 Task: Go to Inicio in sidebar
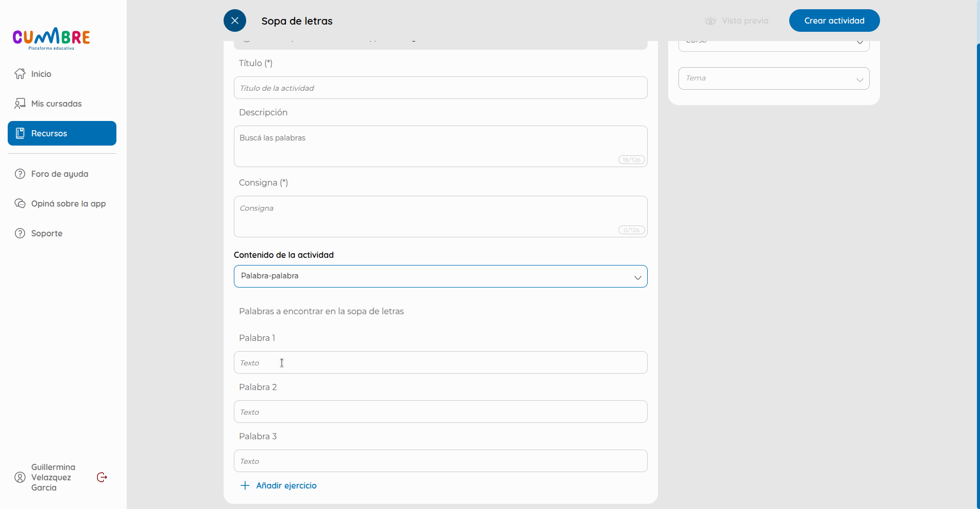coord(62,74)
